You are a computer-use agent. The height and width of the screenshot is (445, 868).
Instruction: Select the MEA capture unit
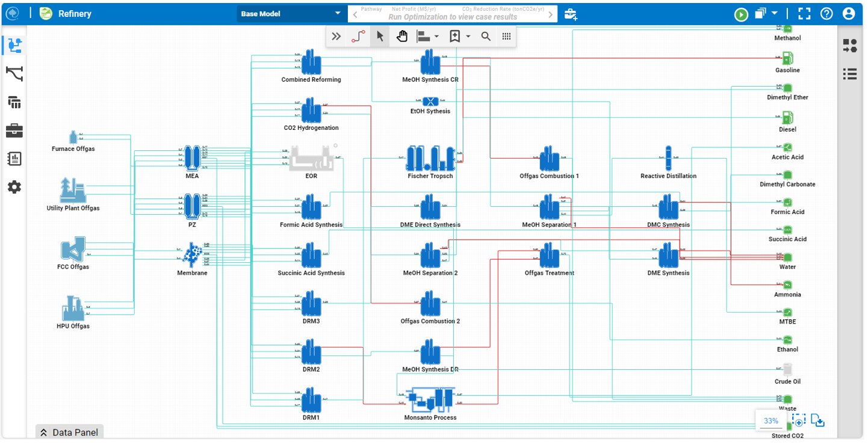pyautogui.click(x=192, y=159)
